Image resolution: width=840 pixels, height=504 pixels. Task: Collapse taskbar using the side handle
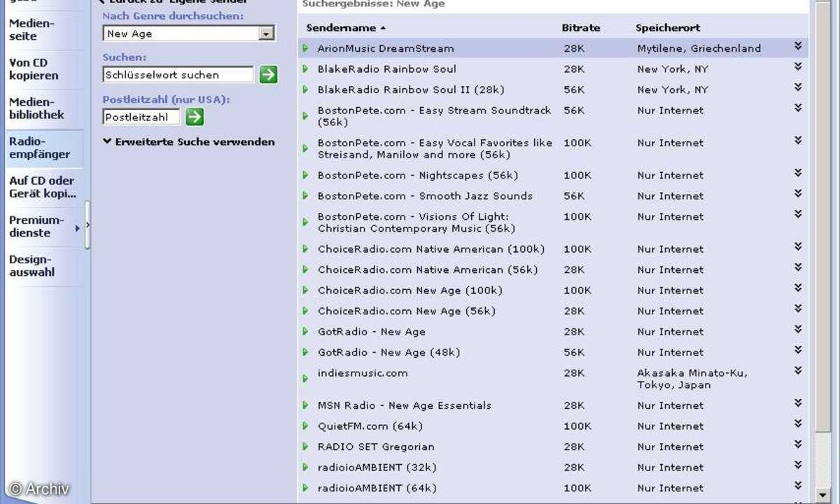tap(87, 225)
